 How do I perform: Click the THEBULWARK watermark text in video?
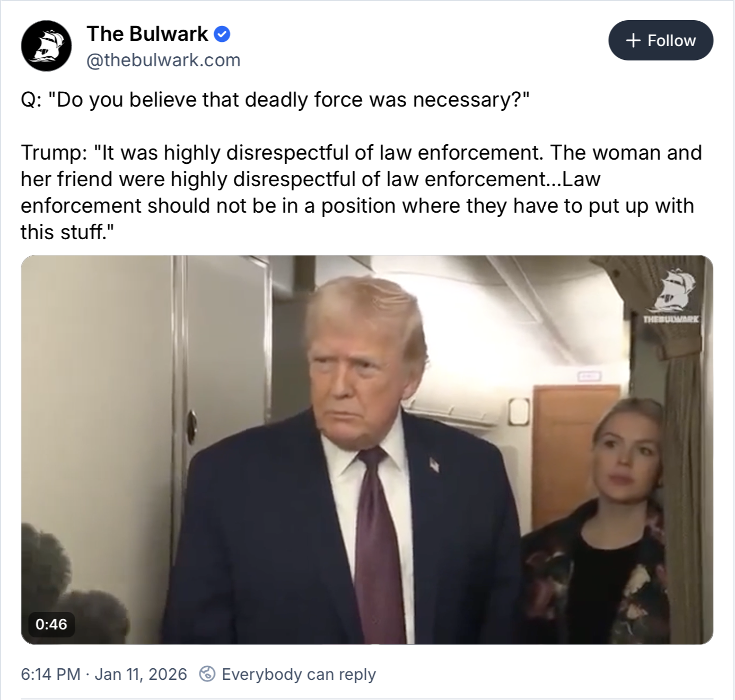pos(671,319)
